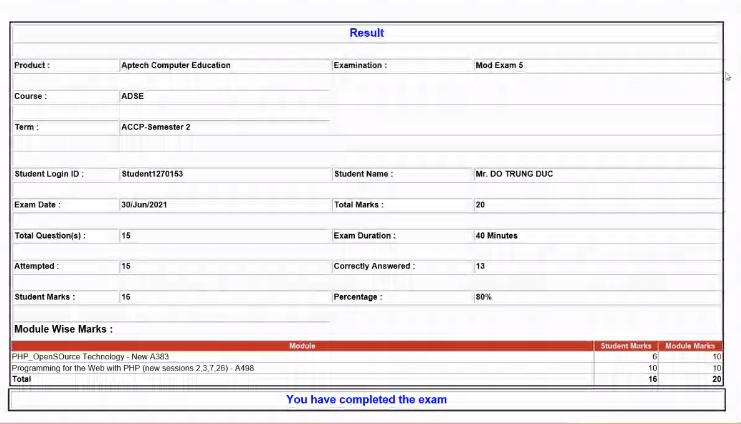Click the 'Total' row label

[x=22, y=379]
